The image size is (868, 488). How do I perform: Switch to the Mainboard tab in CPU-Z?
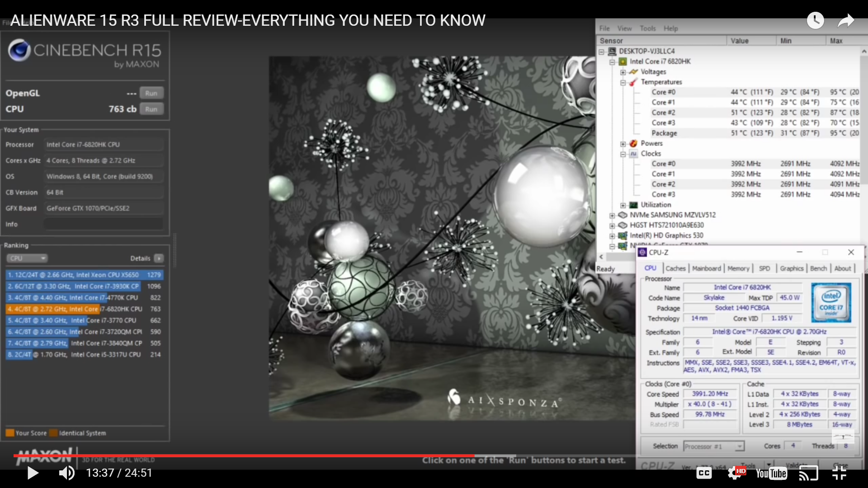click(707, 268)
